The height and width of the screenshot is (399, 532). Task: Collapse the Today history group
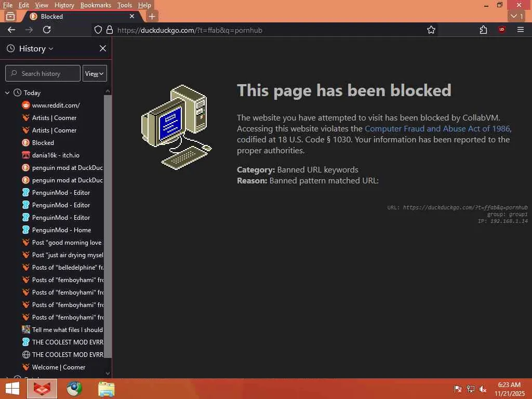[7, 92]
